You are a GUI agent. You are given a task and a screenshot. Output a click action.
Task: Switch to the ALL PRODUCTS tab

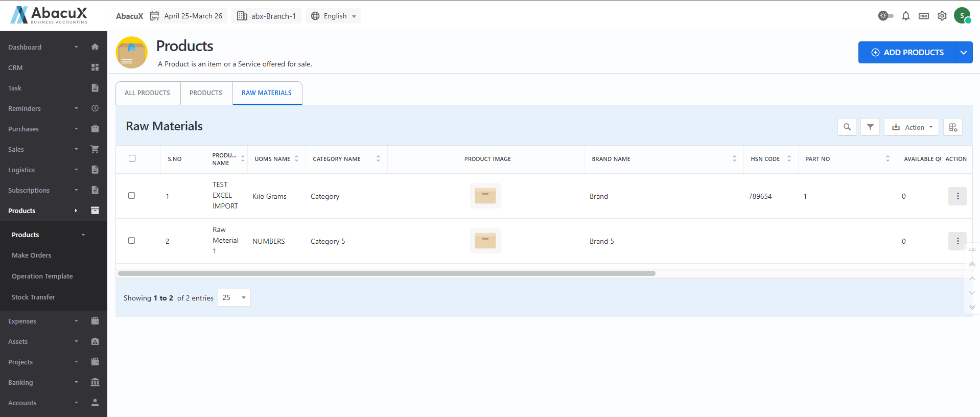click(147, 93)
